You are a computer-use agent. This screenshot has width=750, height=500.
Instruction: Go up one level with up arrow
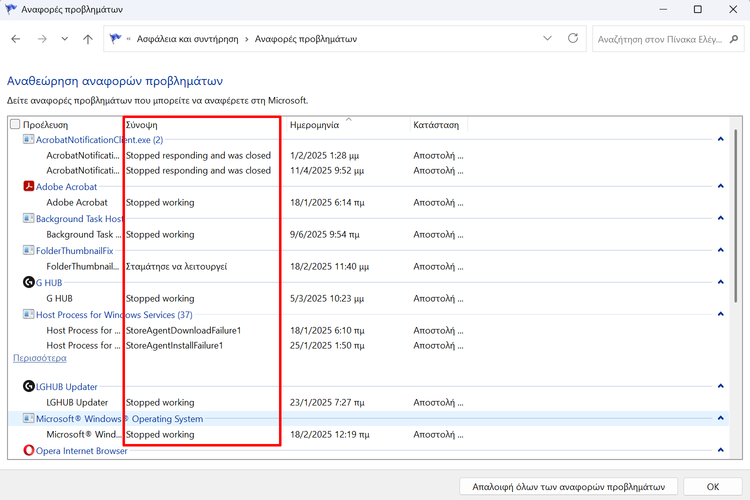pyautogui.click(x=88, y=39)
